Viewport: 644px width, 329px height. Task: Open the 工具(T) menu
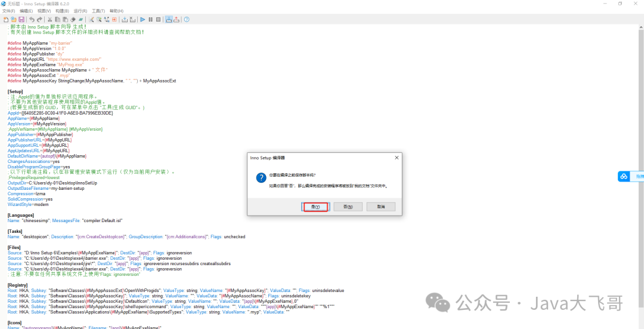[98, 11]
